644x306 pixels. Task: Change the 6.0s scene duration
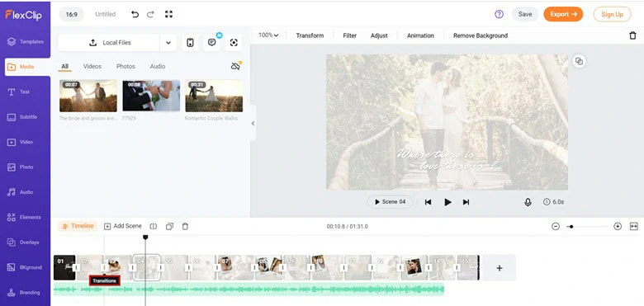tap(554, 202)
